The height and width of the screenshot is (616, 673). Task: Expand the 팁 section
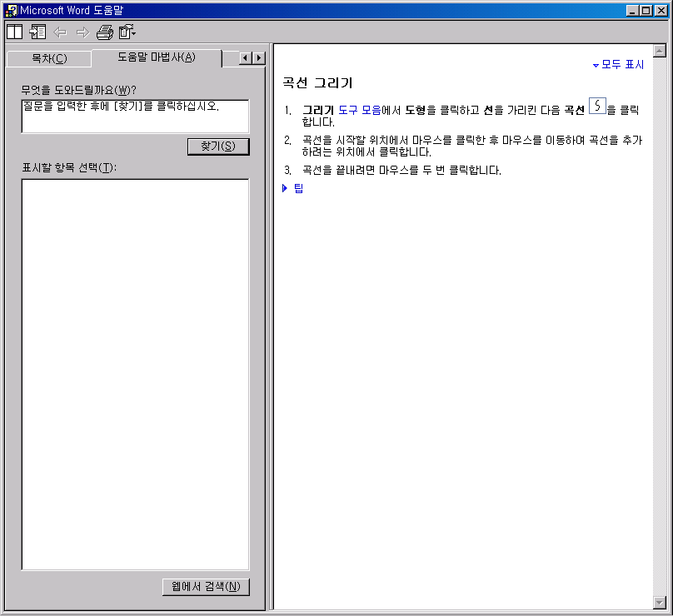point(292,188)
